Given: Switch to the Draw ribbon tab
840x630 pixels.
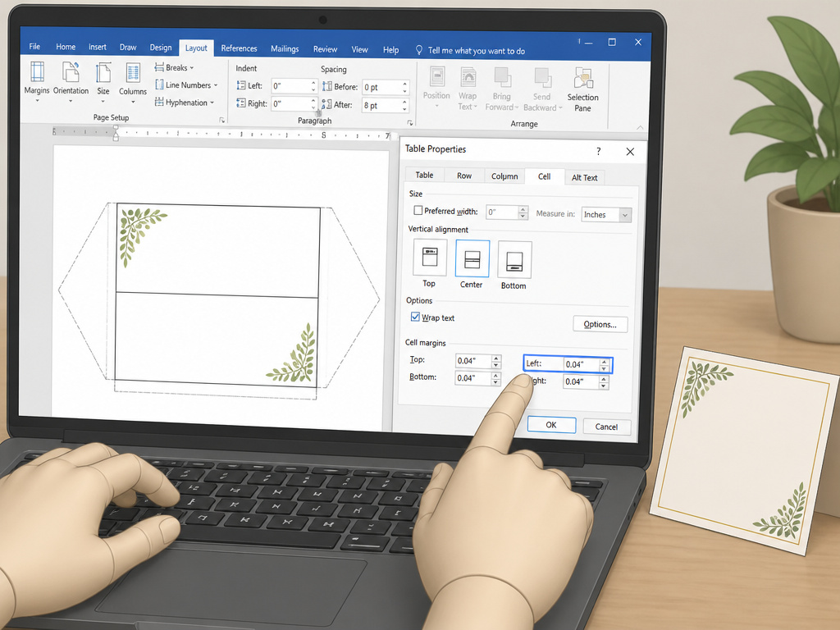Looking at the screenshot, I should tap(128, 47).
